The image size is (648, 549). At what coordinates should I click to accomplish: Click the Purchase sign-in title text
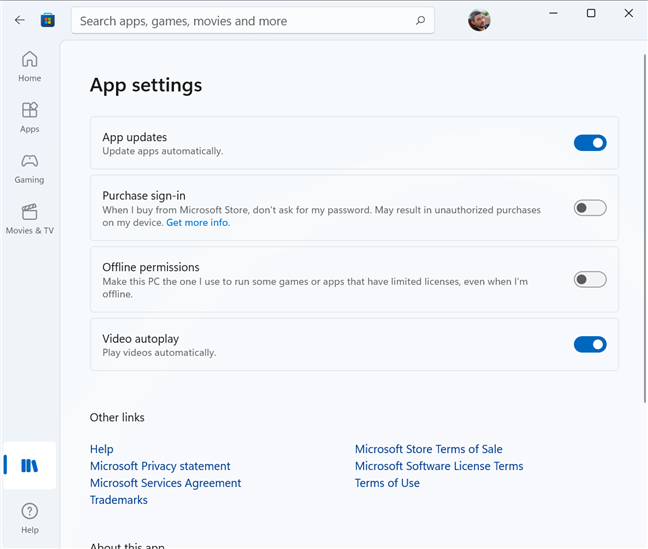pos(144,196)
